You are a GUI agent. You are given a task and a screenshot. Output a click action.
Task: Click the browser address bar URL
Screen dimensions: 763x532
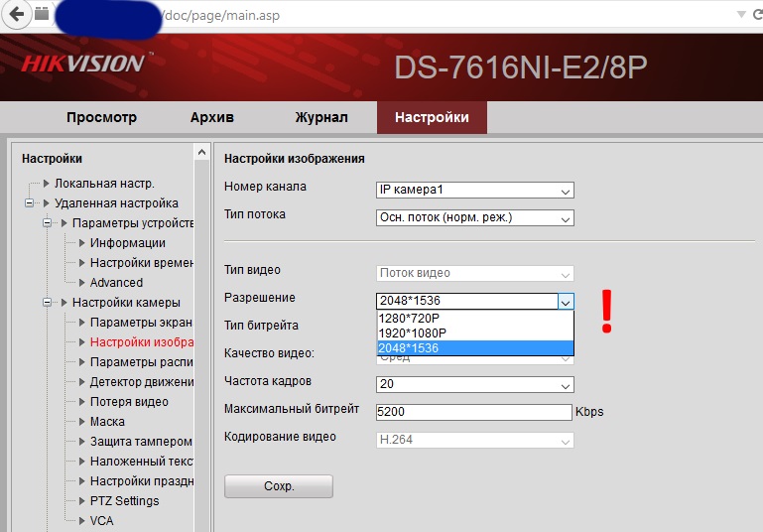pos(221,16)
